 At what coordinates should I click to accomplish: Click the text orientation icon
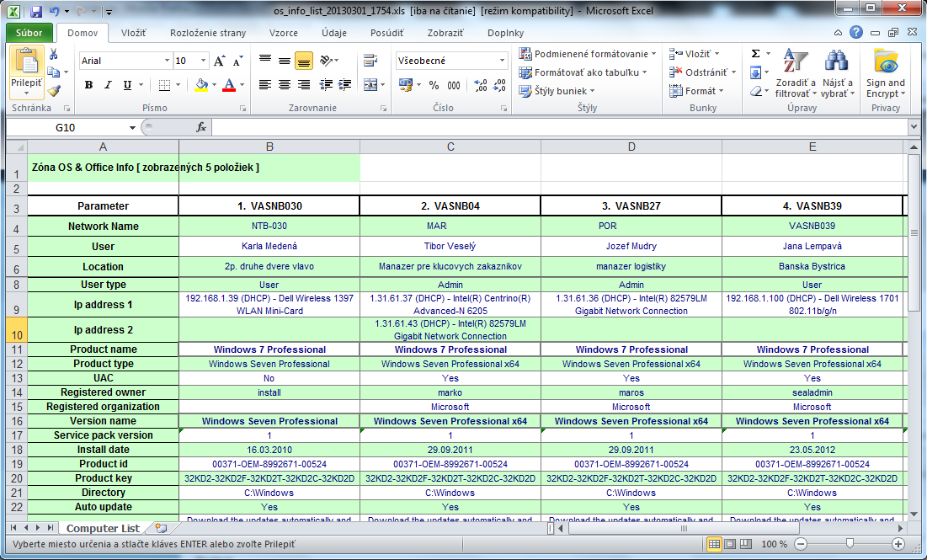coord(326,61)
